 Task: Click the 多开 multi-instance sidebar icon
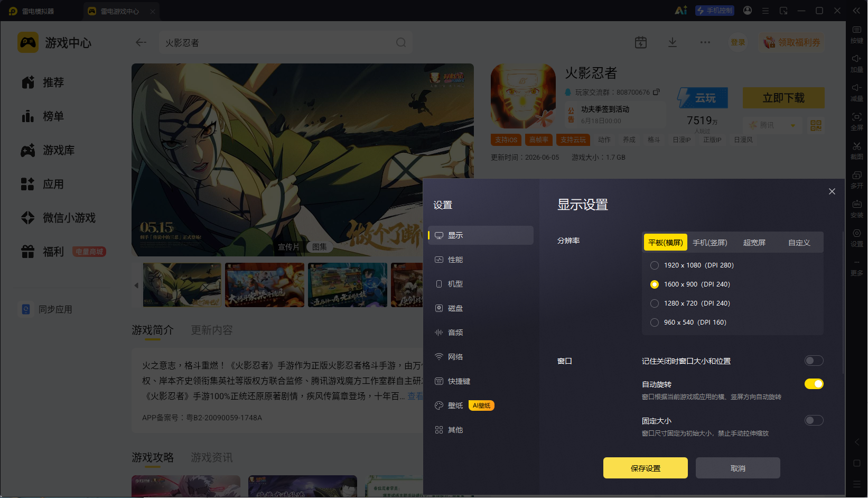[x=857, y=180]
